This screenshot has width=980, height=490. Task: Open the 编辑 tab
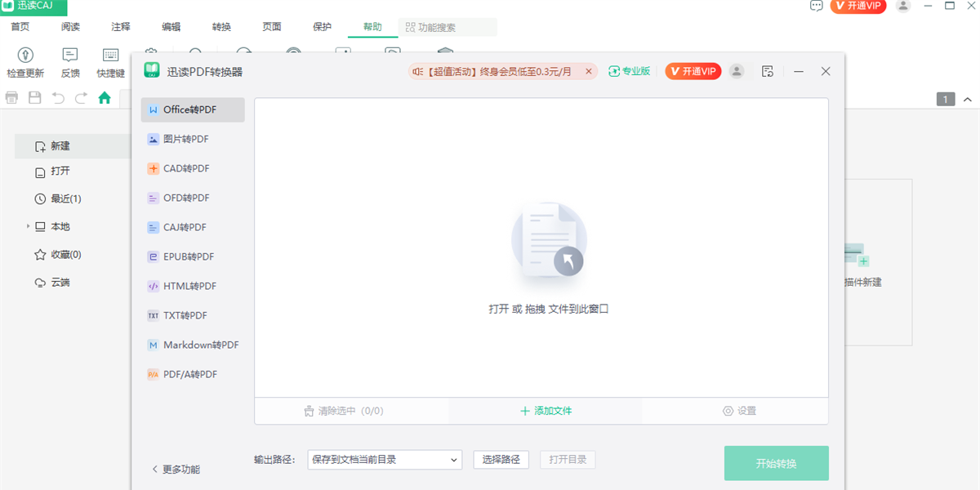pyautogui.click(x=171, y=27)
